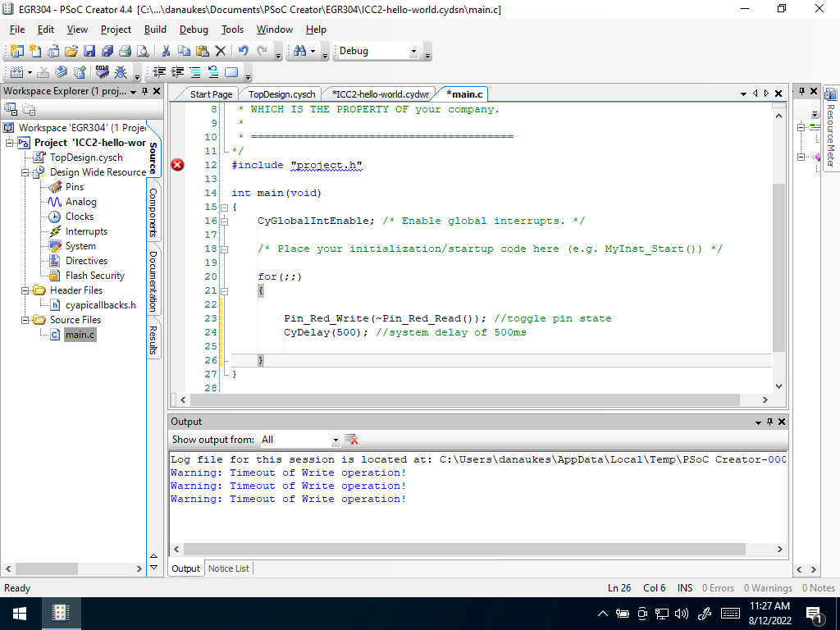Click editor vertical scrollbar thumb

coord(779,268)
